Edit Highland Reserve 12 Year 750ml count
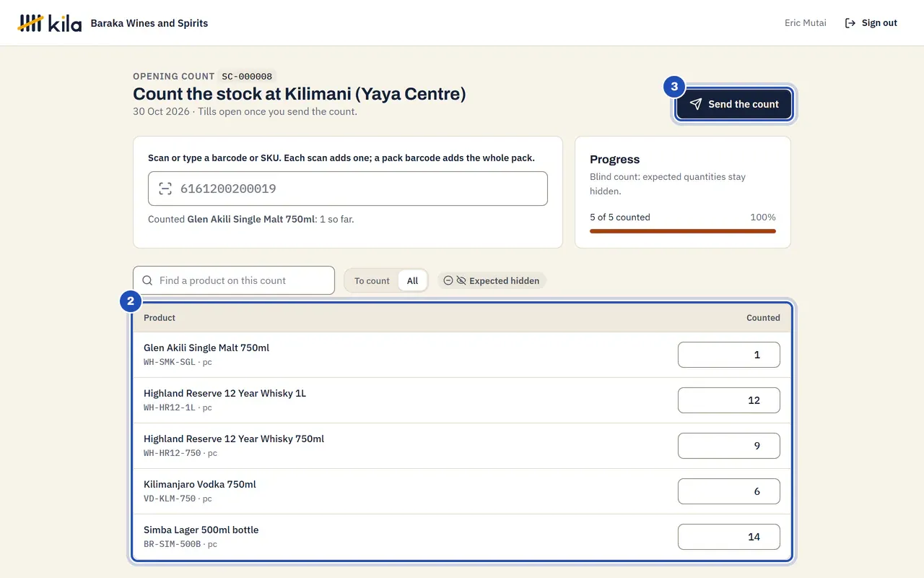The width and height of the screenshot is (924, 578). (x=729, y=446)
